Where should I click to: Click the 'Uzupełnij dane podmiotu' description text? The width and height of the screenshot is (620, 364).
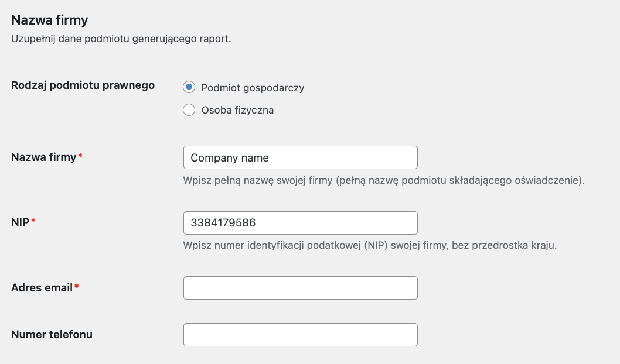[121, 40]
